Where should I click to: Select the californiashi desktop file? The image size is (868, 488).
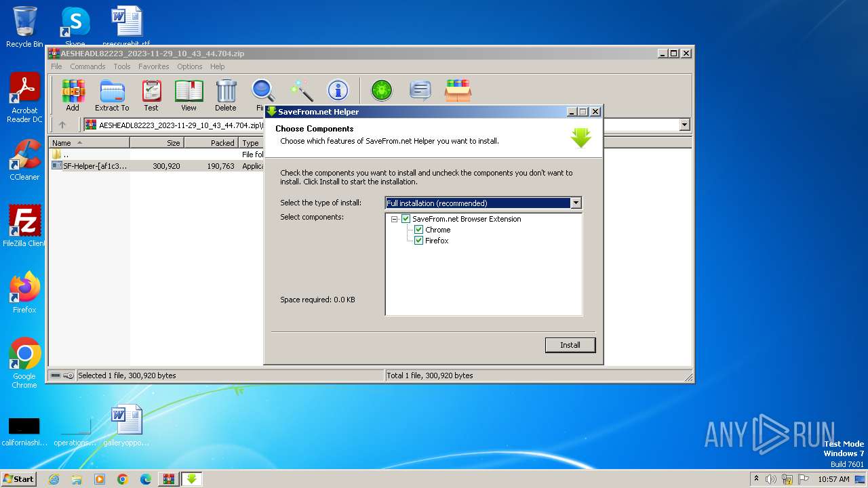point(24,430)
